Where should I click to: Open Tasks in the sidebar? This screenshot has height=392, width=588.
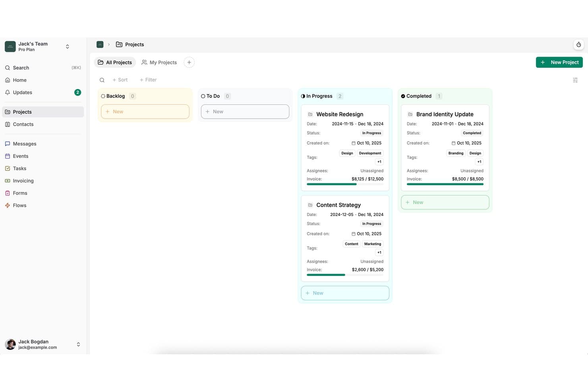click(43, 168)
